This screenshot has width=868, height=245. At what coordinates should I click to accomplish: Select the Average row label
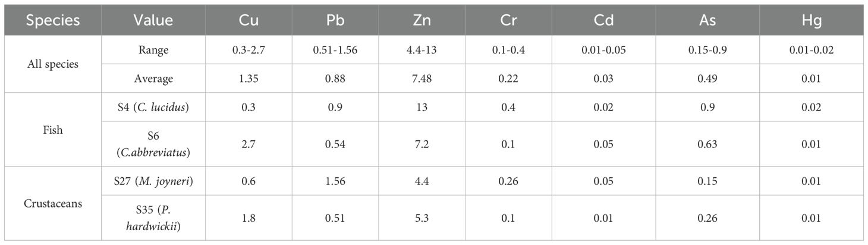click(x=153, y=78)
